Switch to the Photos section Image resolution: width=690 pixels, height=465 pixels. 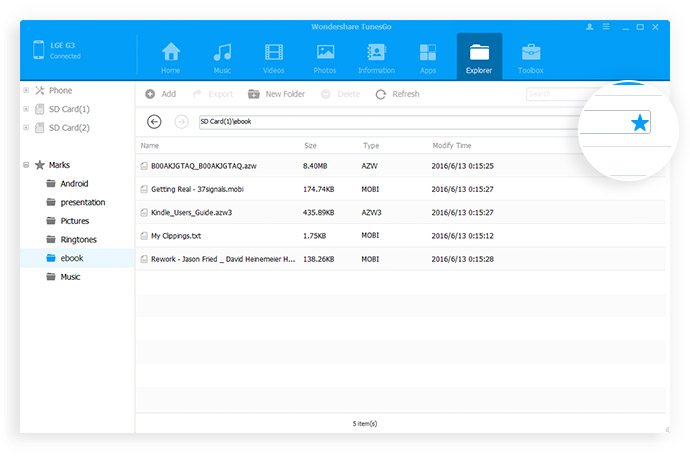pos(325,58)
